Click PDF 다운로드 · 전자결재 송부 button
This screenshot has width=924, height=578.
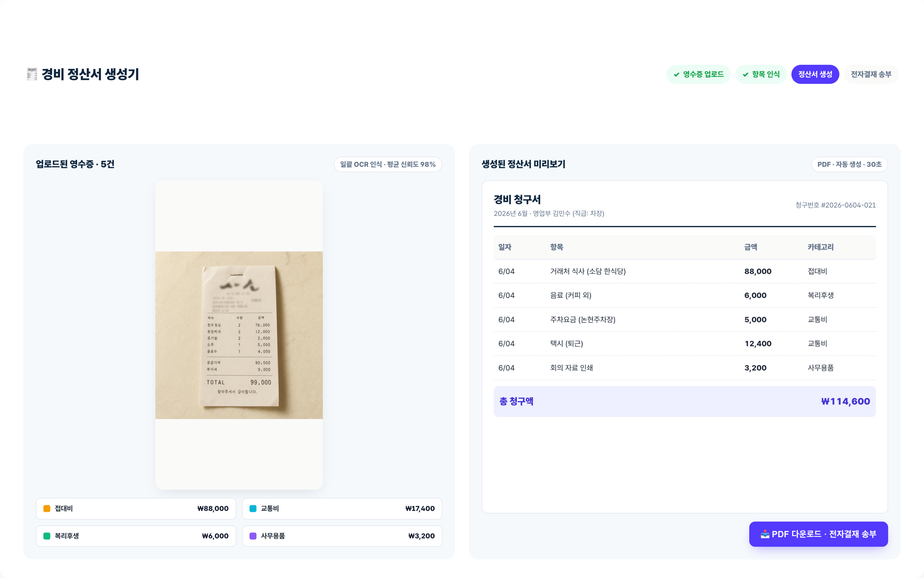click(818, 534)
